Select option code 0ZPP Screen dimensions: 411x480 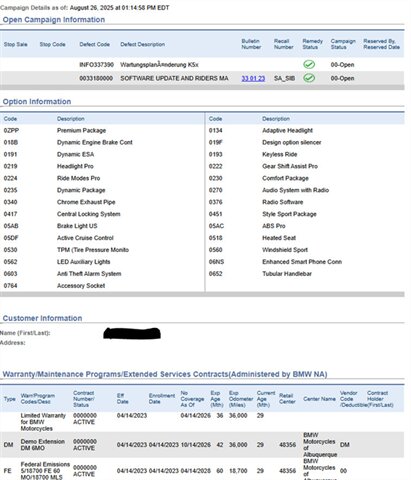[11, 130]
